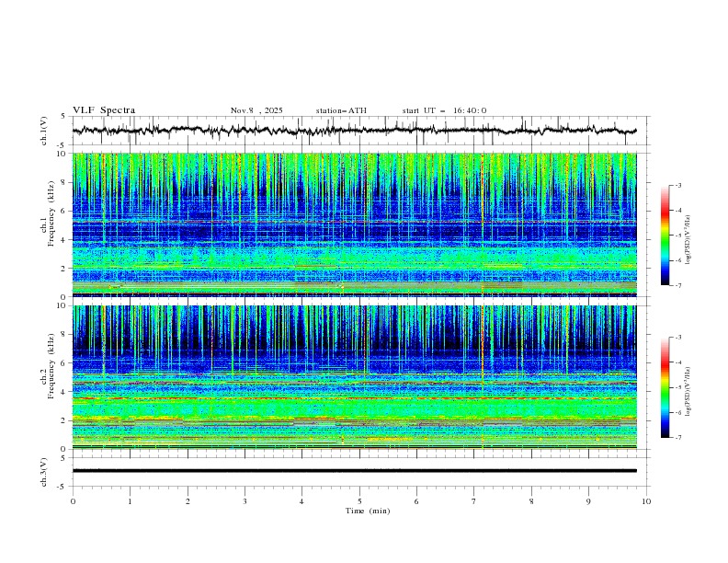This screenshot has height=563, width=728.
Task: Click the red horizontal line near 3.5 kHz in ch.2
Action: coord(355,398)
